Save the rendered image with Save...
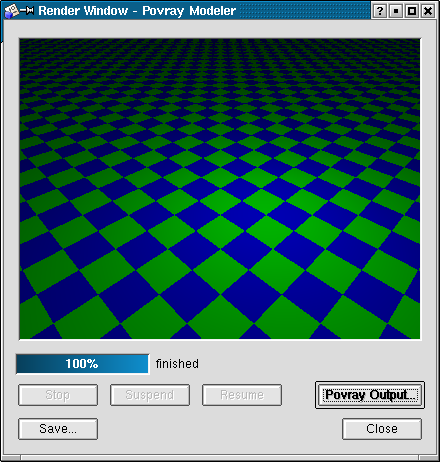Image resolution: width=440 pixels, height=462 pixels. pyautogui.click(x=58, y=429)
